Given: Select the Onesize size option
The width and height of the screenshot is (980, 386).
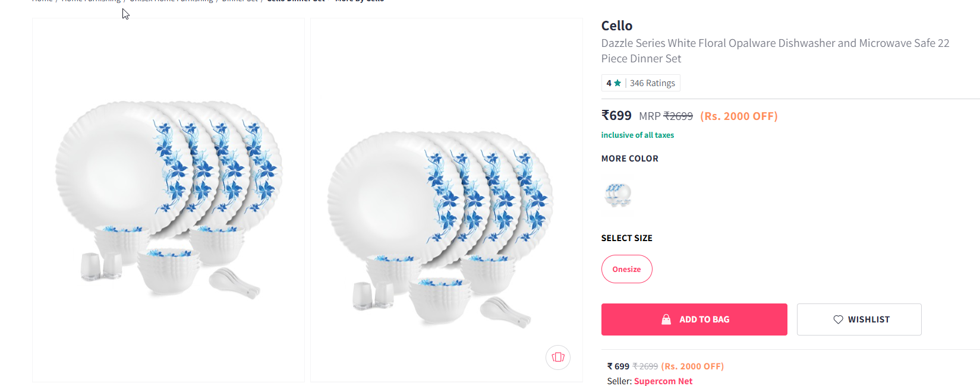Looking at the screenshot, I should point(626,269).
